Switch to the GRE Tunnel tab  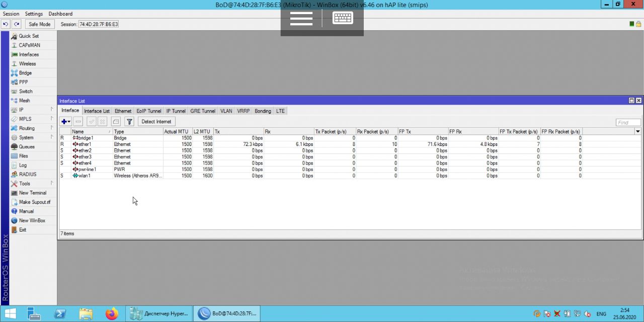coord(203,111)
